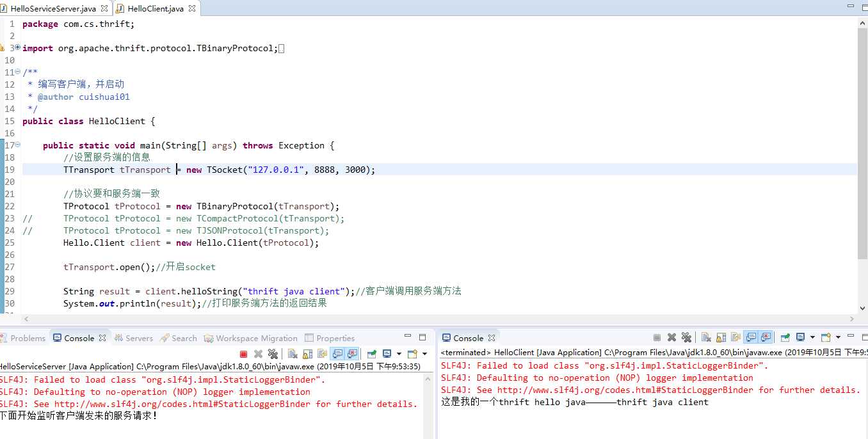868x439 pixels.
Task: Open the Search view tab
Action: coord(179,338)
